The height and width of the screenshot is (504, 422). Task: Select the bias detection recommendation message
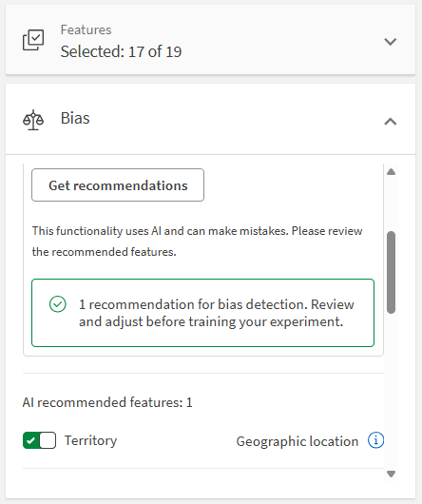(216, 313)
